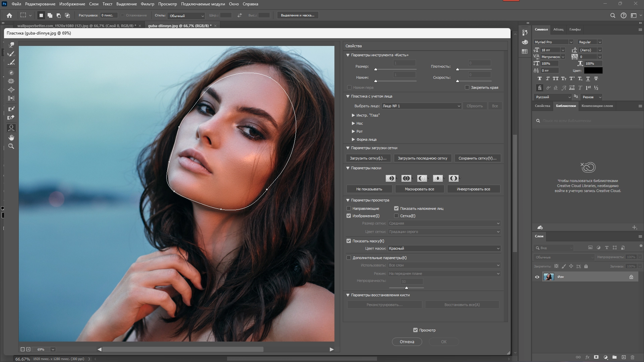
Task: Open the Цвет маски dropdown
Action: (444, 248)
